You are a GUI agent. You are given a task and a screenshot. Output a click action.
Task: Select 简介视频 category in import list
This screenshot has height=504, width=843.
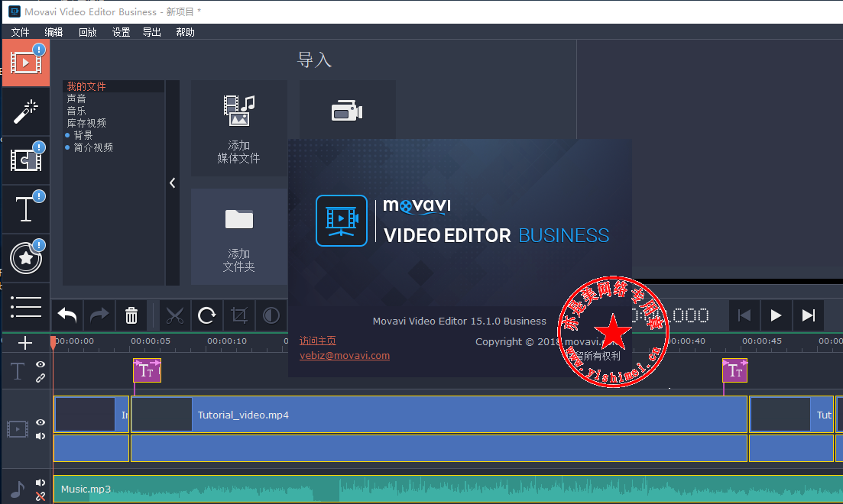[93, 147]
